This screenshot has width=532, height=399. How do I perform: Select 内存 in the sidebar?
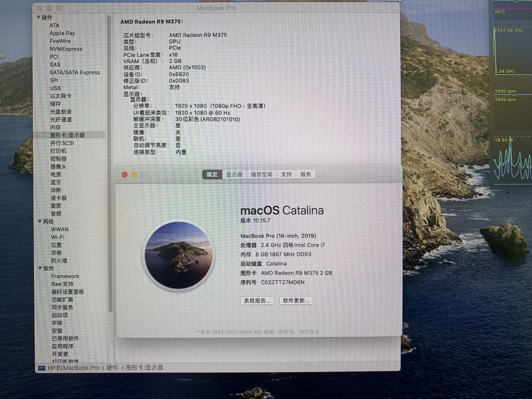56,127
